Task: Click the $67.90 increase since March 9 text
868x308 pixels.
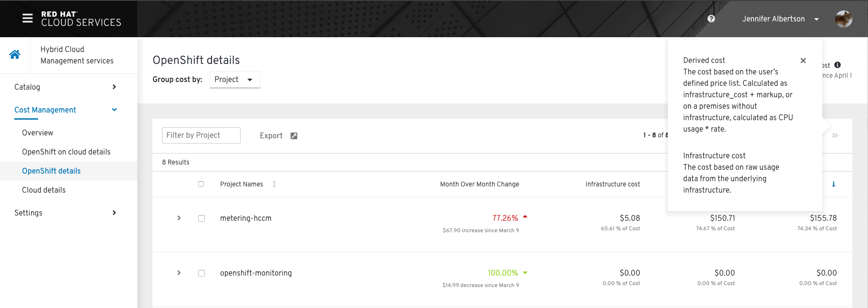Action: click(481, 230)
